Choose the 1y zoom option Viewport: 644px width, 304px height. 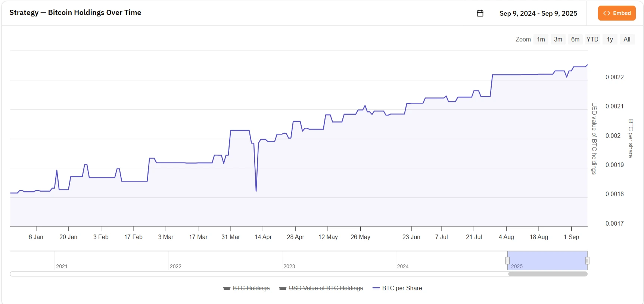pos(610,39)
